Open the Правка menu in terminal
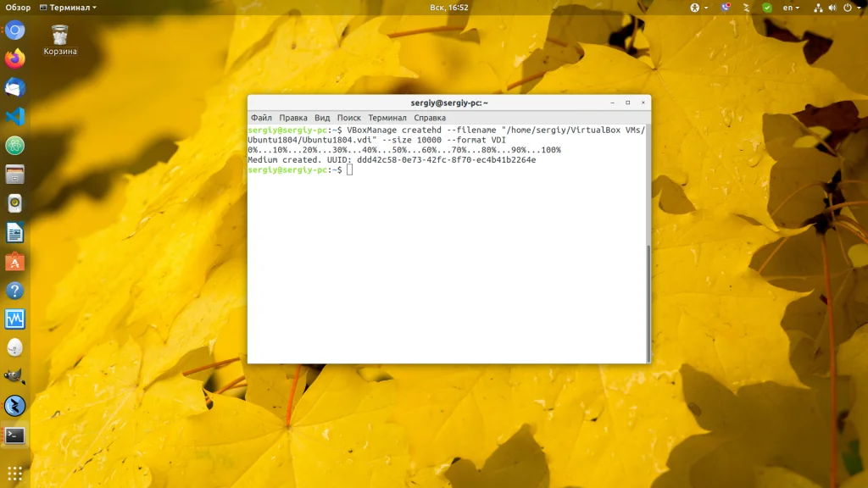This screenshot has width=868, height=488. 293,118
